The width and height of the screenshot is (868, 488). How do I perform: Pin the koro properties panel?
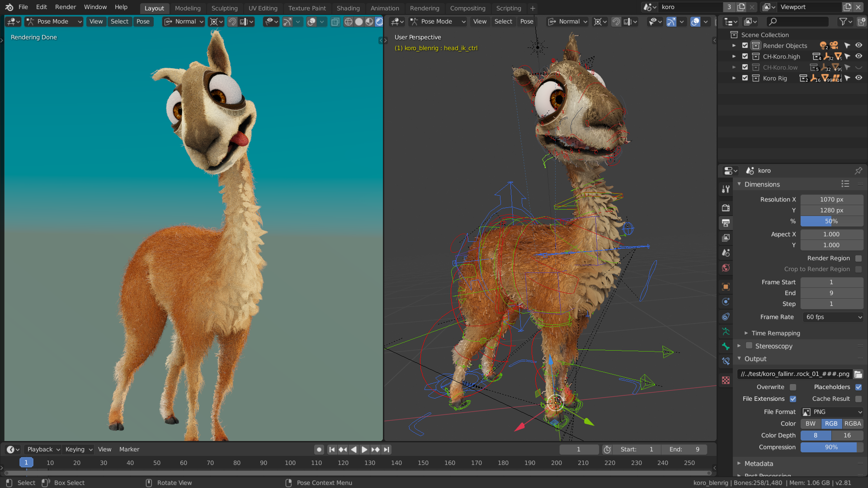pyautogui.click(x=858, y=171)
